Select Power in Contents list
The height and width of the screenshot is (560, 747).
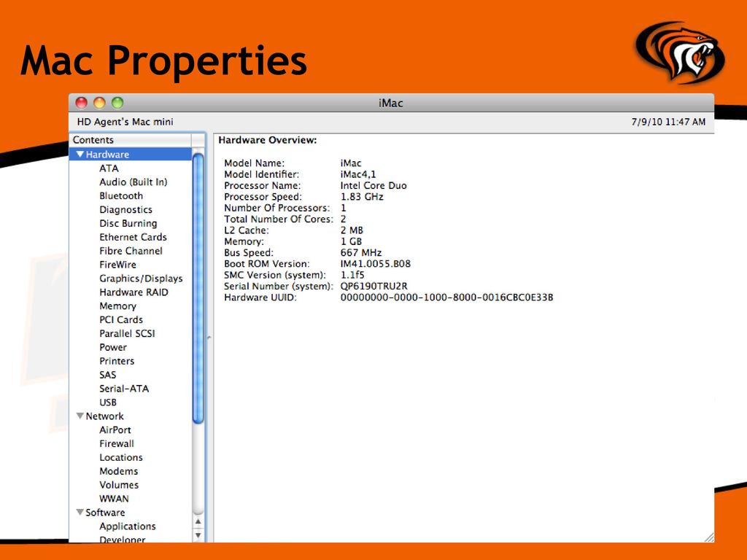tap(113, 347)
